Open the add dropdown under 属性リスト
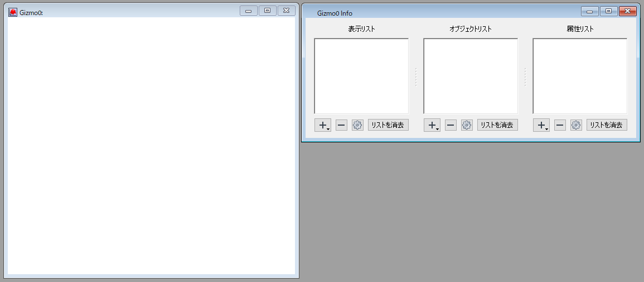The width and height of the screenshot is (644, 282). (541, 125)
